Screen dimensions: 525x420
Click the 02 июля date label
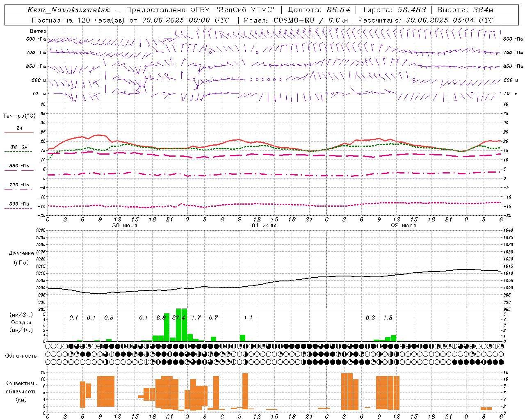404,226
